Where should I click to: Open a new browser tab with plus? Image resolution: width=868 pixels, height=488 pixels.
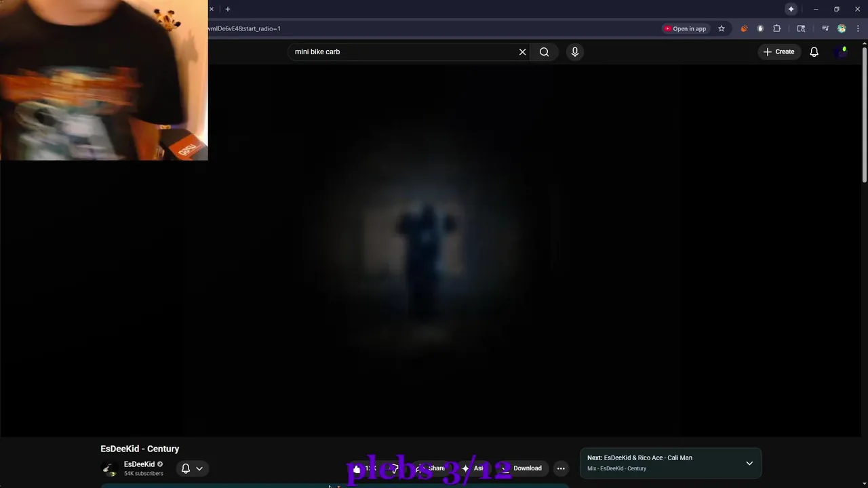[228, 9]
